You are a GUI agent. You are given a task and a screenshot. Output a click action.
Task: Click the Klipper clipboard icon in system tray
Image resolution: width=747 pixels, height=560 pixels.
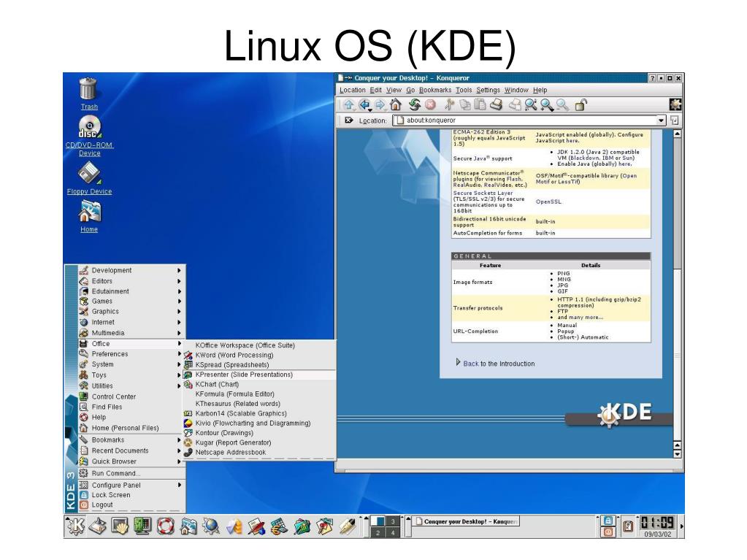[x=628, y=526]
